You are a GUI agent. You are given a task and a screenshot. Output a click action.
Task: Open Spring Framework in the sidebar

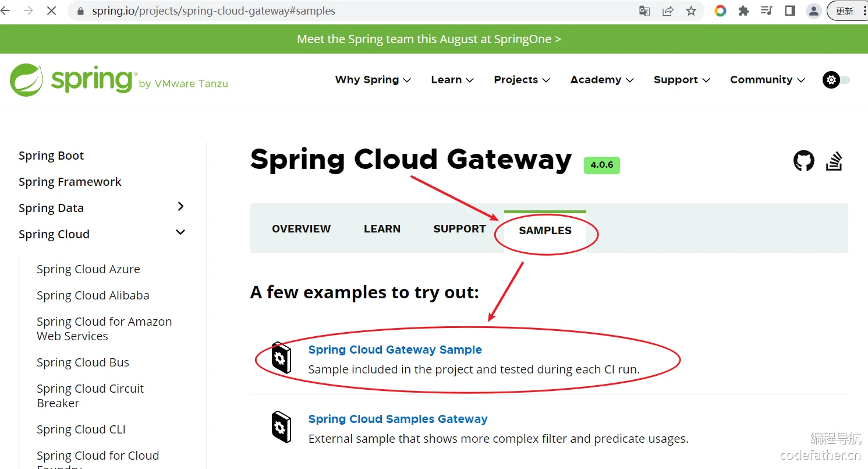click(x=70, y=182)
